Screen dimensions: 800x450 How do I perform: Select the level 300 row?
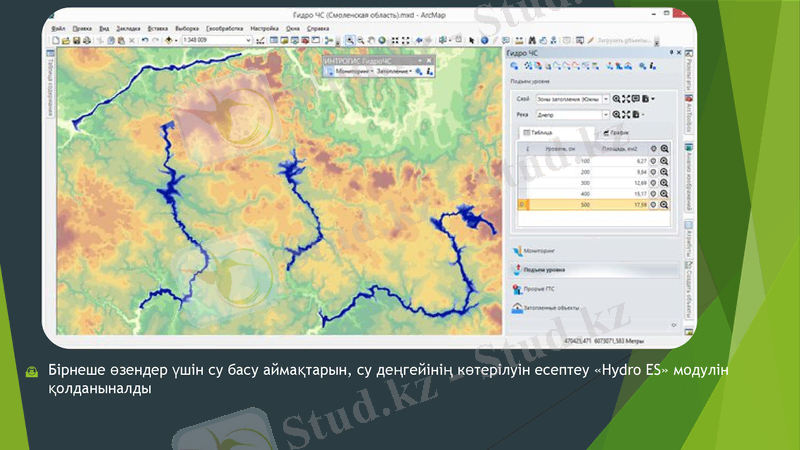[x=593, y=183]
